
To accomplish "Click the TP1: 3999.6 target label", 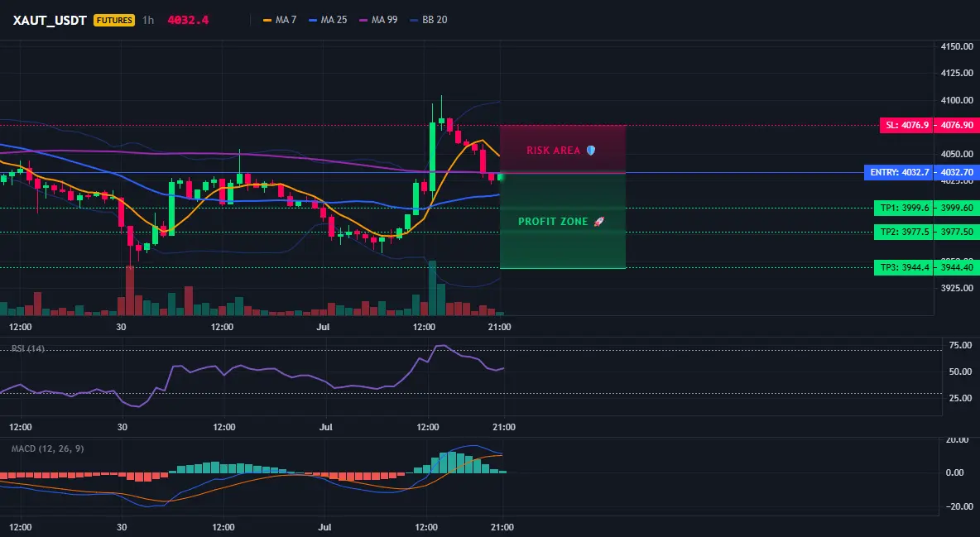I will (x=903, y=208).
